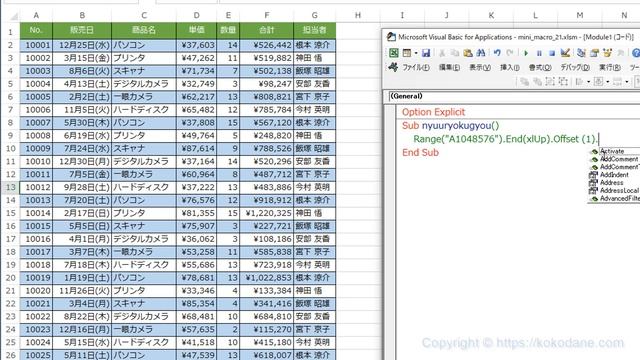Click the Group icon in UserForm toolbar
Viewport: 640px width, 360px height.
coord(550,82)
